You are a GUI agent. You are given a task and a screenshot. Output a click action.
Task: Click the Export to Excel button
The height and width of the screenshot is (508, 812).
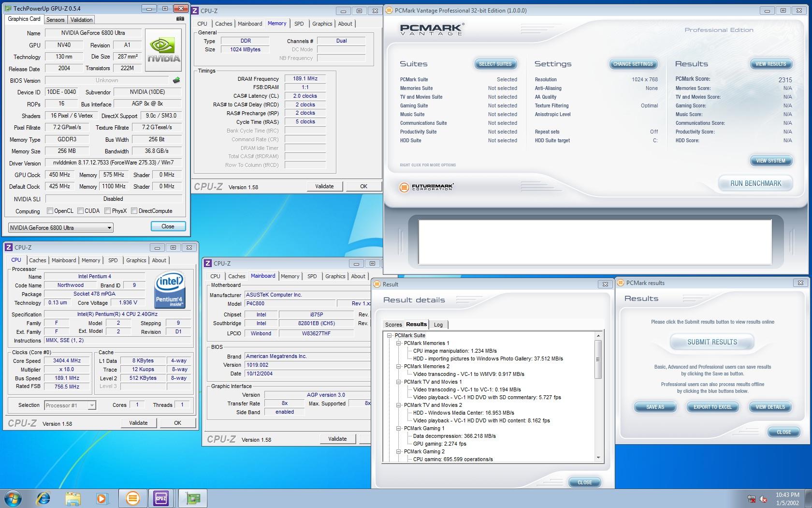(x=712, y=407)
